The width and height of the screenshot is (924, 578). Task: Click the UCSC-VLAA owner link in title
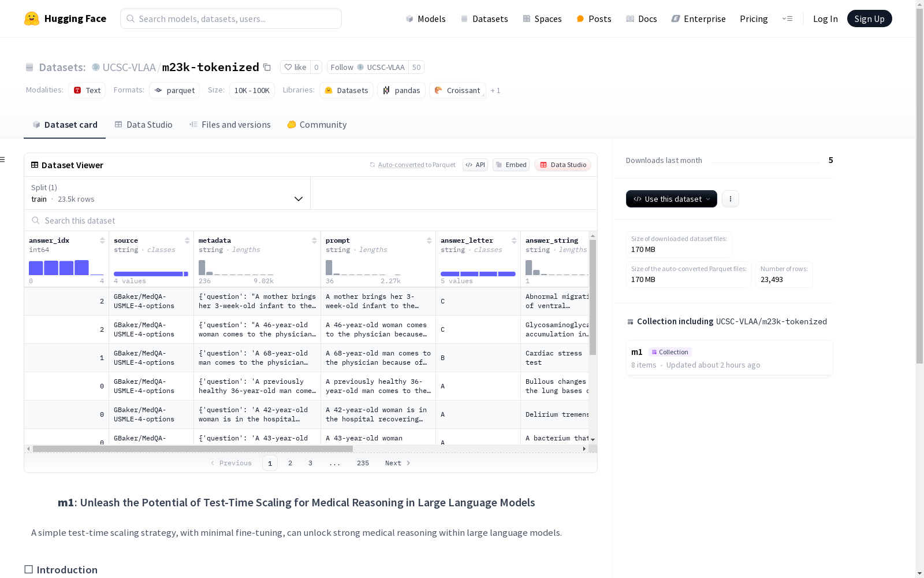tap(129, 67)
